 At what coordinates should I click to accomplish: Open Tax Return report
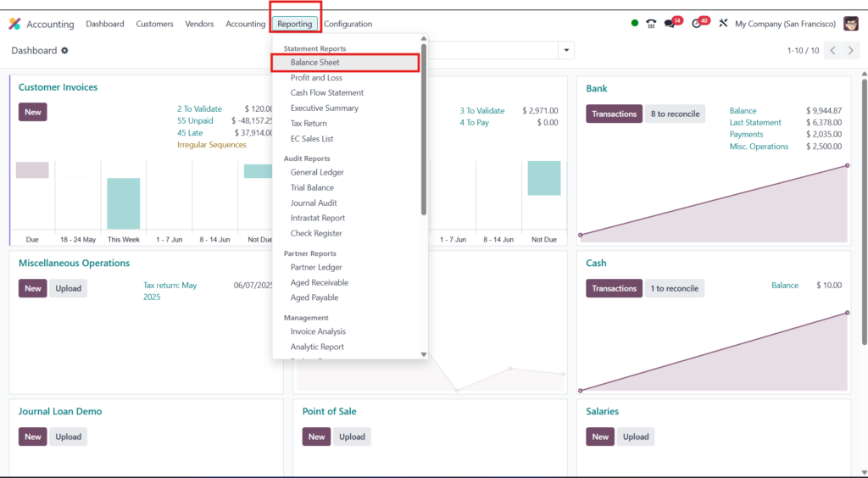(x=309, y=124)
